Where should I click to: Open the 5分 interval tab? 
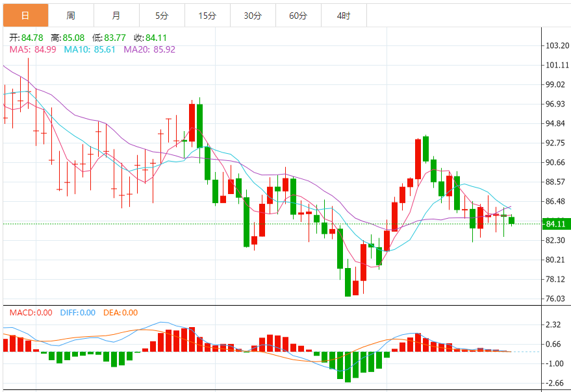162,16
